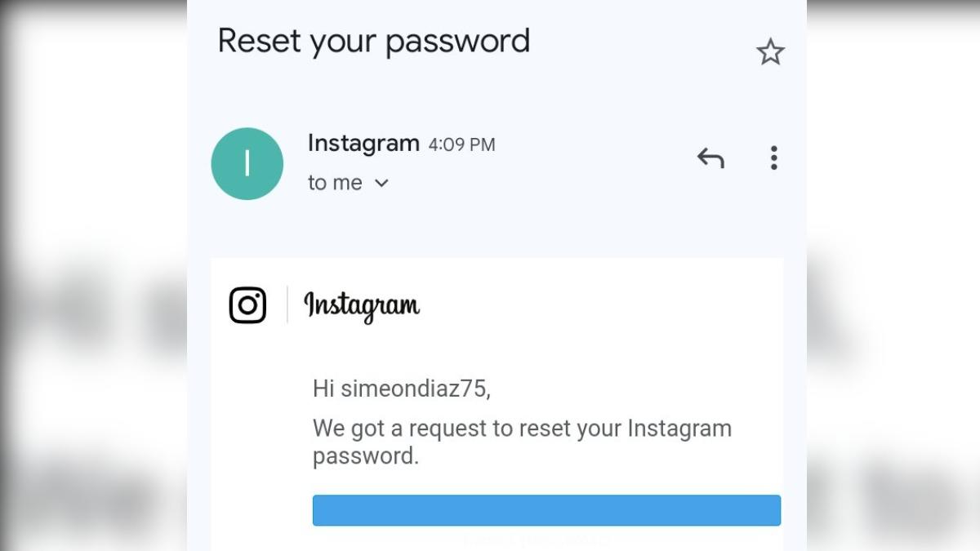This screenshot has width=980, height=551.
Task: Click the blue reset password button
Action: 546,510
